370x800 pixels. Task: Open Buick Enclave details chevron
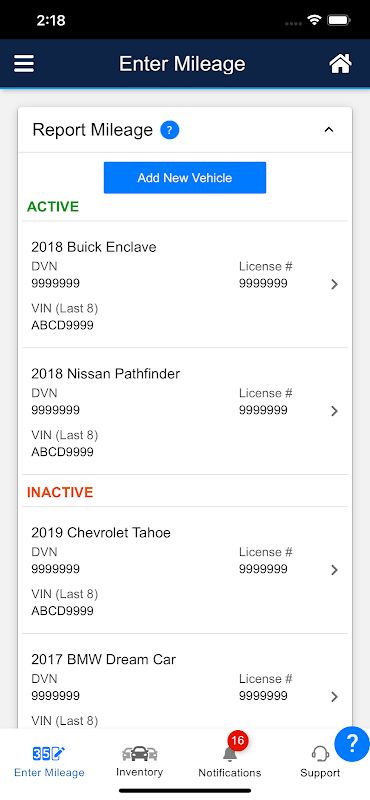point(334,284)
